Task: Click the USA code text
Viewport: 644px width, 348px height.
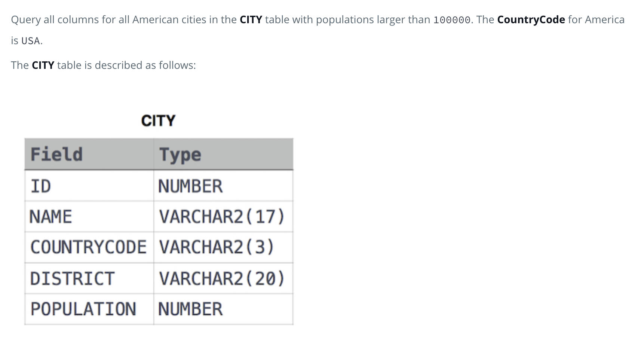Action: point(31,41)
